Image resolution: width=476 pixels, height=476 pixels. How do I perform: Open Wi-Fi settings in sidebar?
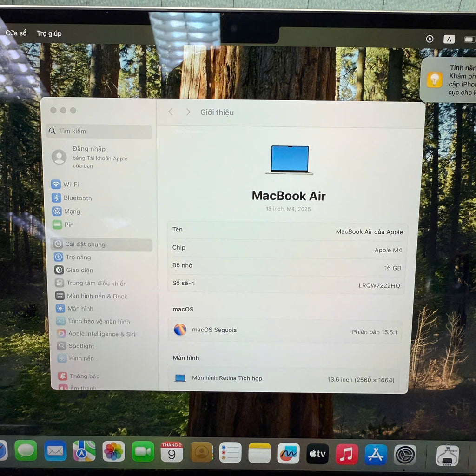71,185
